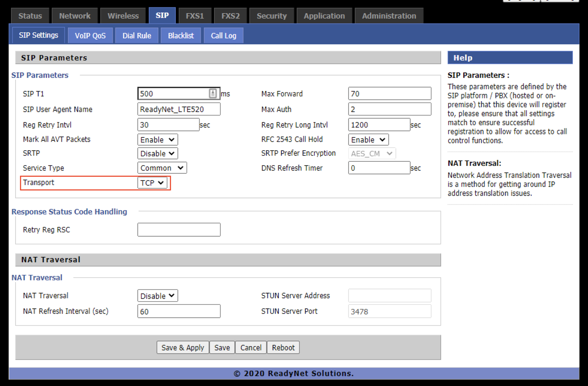This screenshot has width=588, height=386.
Task: Click the STUN Server Address field
Action: [389, 296]
